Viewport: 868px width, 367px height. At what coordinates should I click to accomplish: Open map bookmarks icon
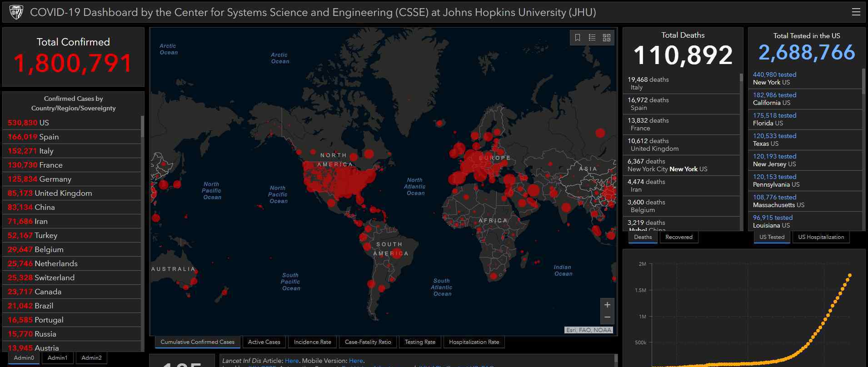(578, 38)
